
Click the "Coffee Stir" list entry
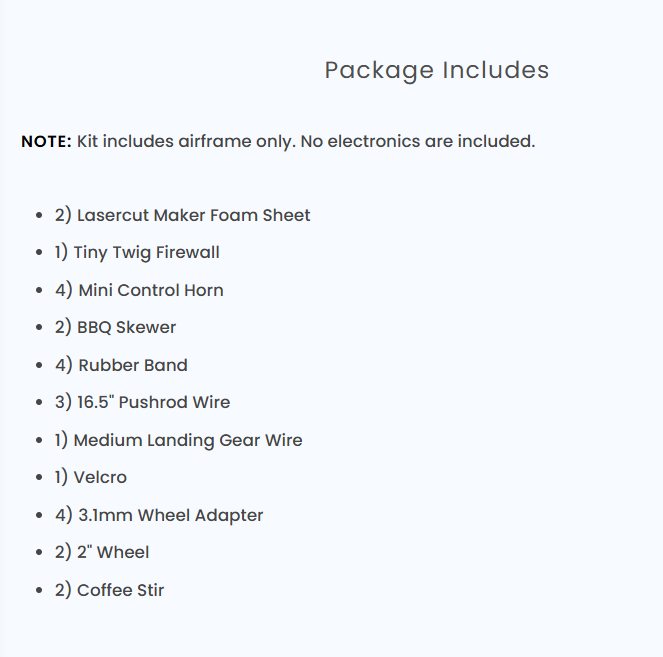tap(110, 590)
